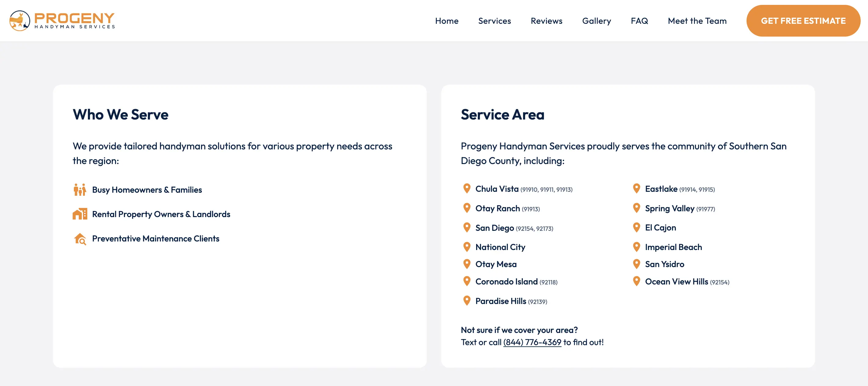Click the National City location text
The height and width of the screenshot is (386, 868).
pos(500,247)
